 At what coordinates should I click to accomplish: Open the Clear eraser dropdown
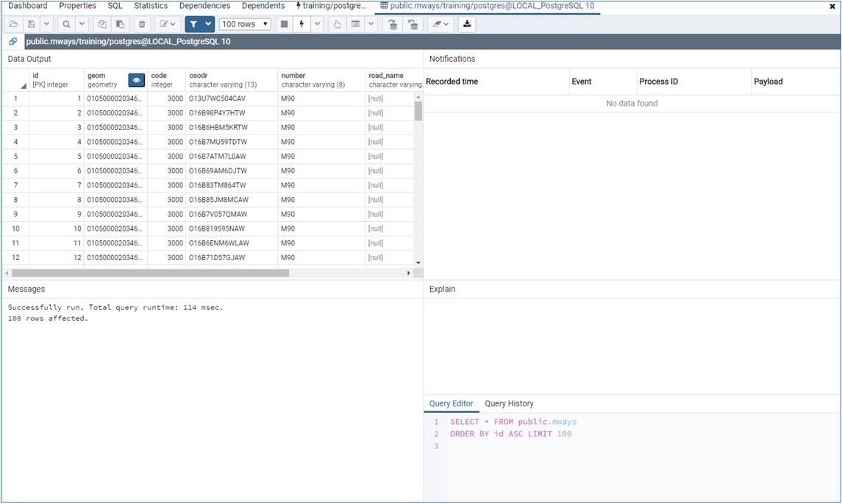click(x=440, y=24)
